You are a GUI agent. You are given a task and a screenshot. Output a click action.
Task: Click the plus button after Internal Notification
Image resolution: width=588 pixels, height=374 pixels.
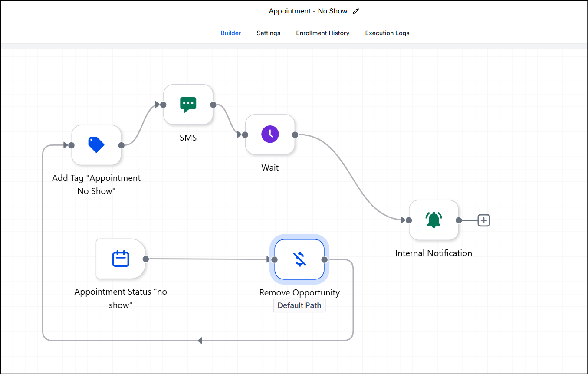tap(484, 220)
